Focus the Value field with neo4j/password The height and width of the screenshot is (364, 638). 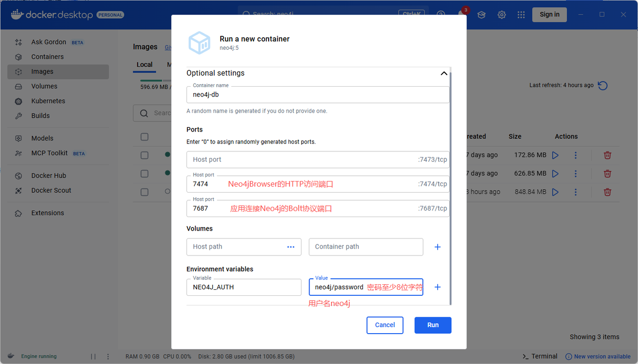tap(366, 287)
